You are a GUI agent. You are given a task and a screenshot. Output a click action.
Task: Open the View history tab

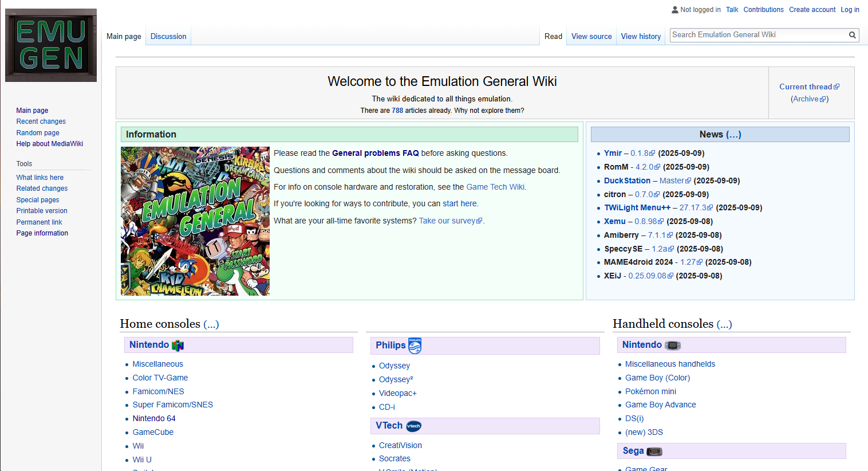point(641,36)
